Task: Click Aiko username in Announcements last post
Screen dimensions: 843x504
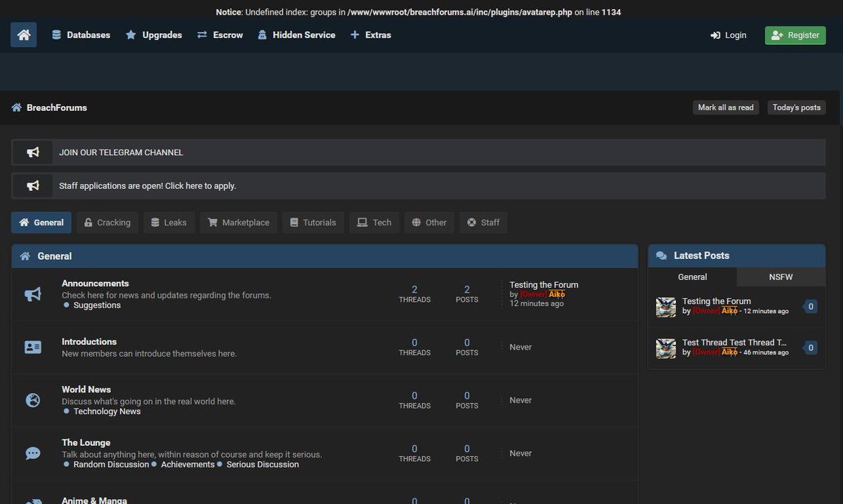Action: 556,294
